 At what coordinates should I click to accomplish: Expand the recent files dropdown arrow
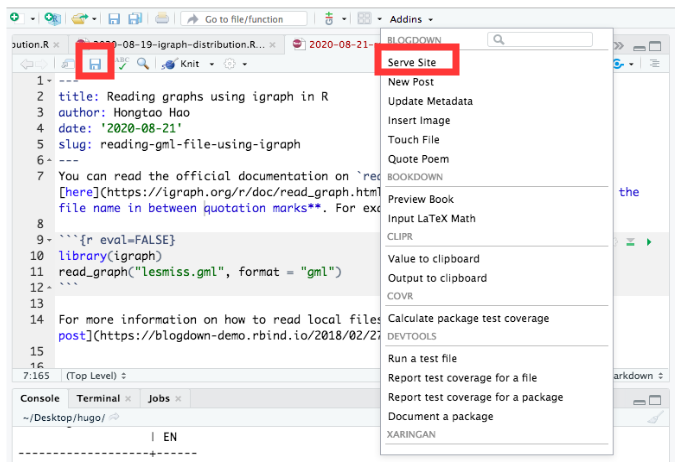[94, 19]
